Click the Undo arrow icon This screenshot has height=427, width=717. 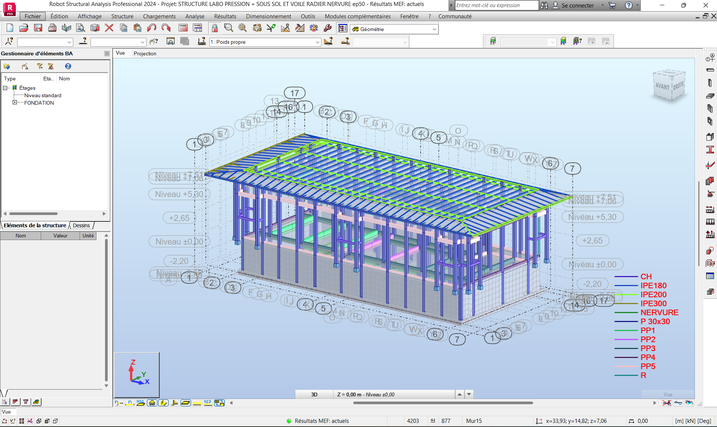(152, 29)
